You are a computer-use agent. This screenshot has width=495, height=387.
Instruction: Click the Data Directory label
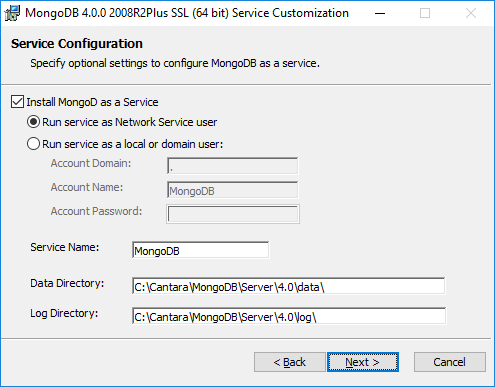point(67,283)
